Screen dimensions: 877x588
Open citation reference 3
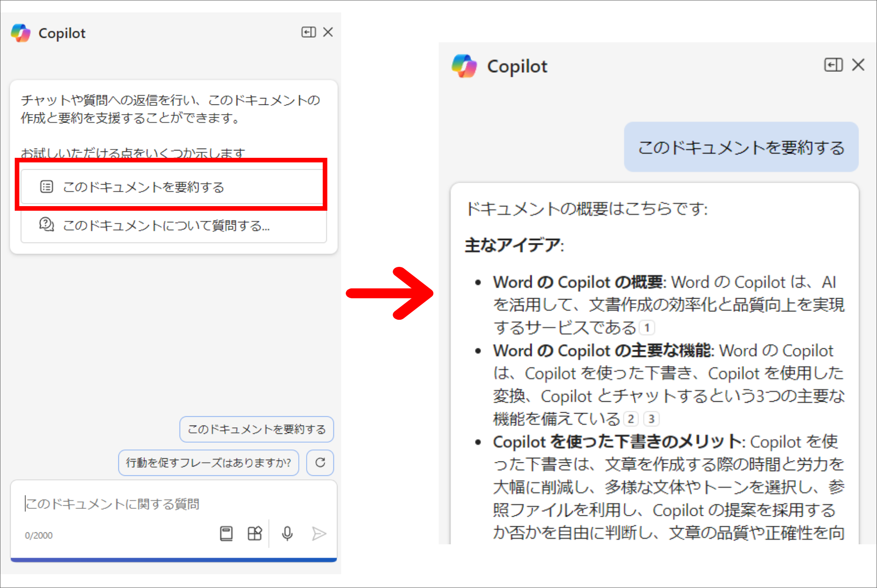click(651, 419)
